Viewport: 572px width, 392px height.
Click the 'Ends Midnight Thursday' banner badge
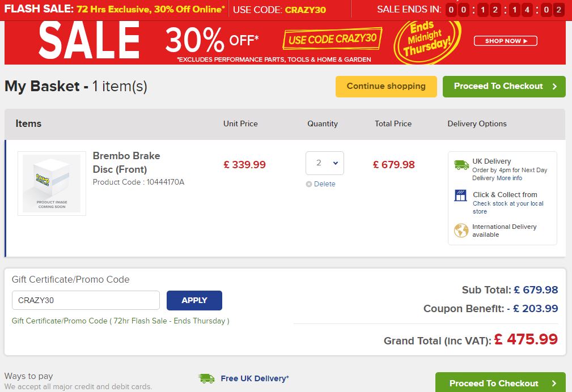click(x=426, y=40)
